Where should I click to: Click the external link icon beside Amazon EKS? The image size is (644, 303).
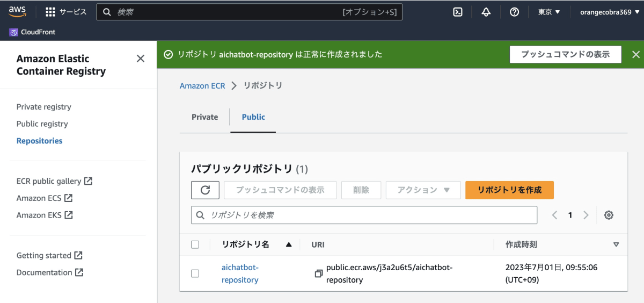pyautogui.click(x=69, y=215)
